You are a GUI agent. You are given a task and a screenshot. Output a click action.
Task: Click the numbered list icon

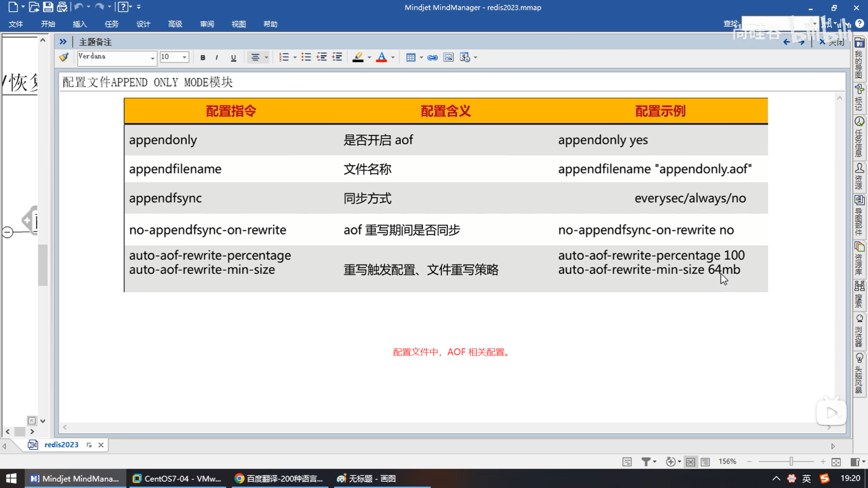tap(283, 57)
